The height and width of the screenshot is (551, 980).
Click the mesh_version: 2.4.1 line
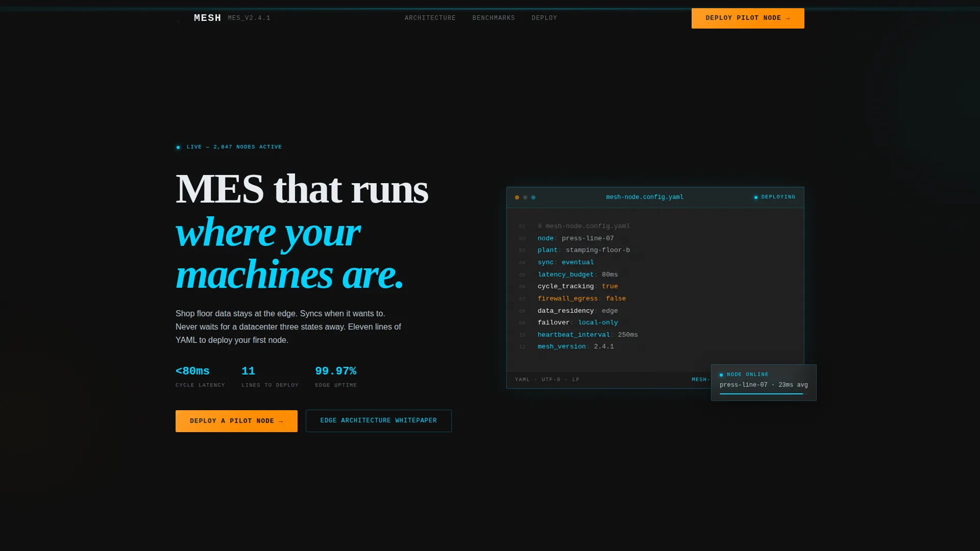pyautogui.click(x=575, y=347)
